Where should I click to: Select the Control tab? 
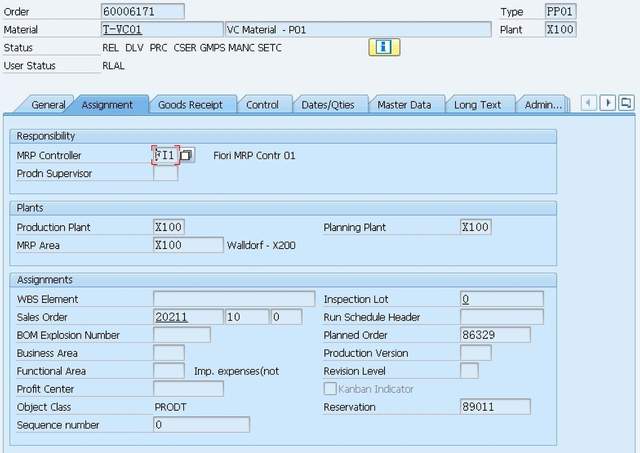coord(262,104)
